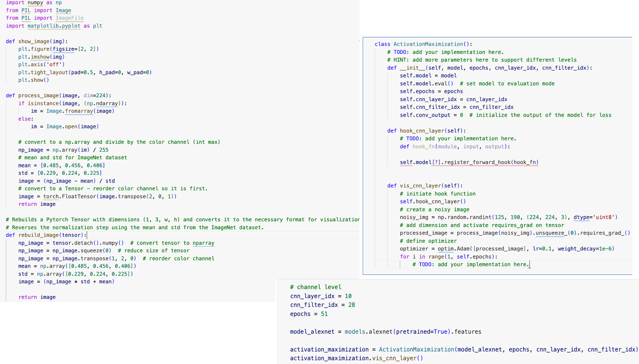Select the dimmed ImageFile import

pos(69,18)
